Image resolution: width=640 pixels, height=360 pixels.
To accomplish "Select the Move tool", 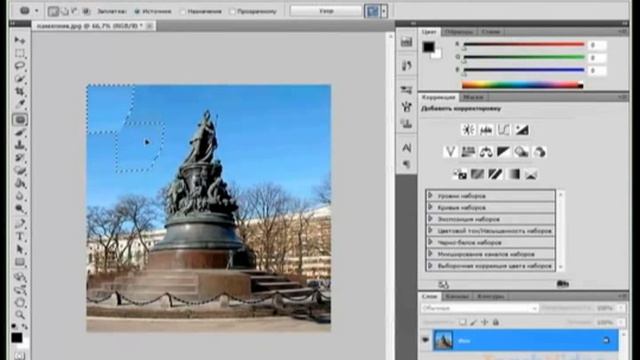I will (20, 40).
